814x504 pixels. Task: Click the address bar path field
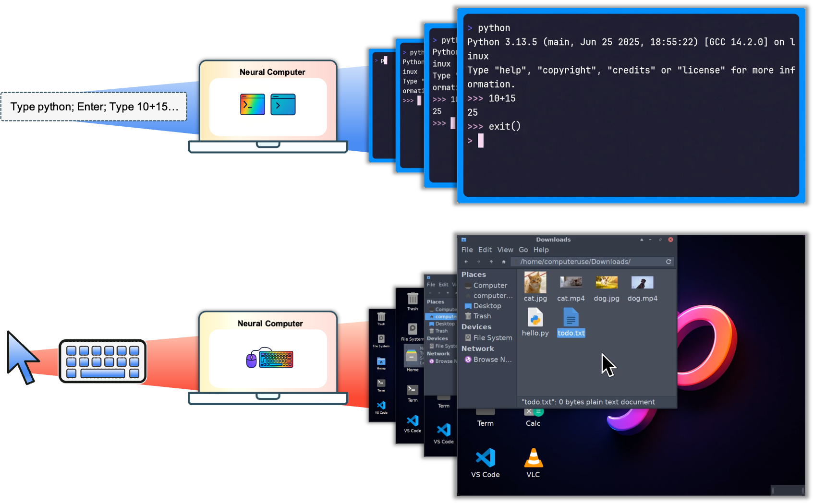click(x=576, y=262)
